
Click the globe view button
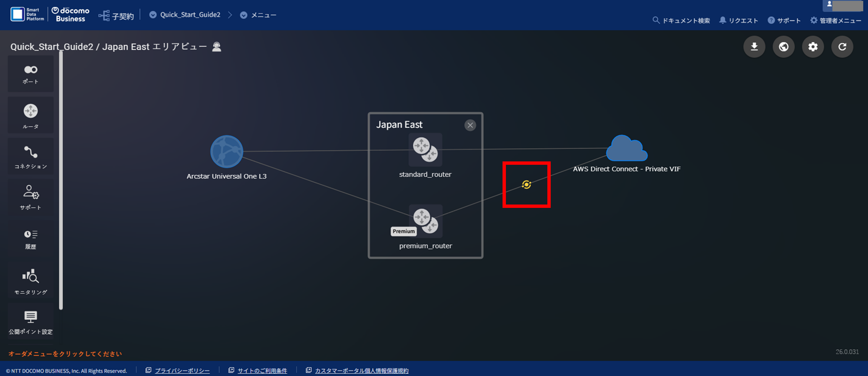coord(783,47)
